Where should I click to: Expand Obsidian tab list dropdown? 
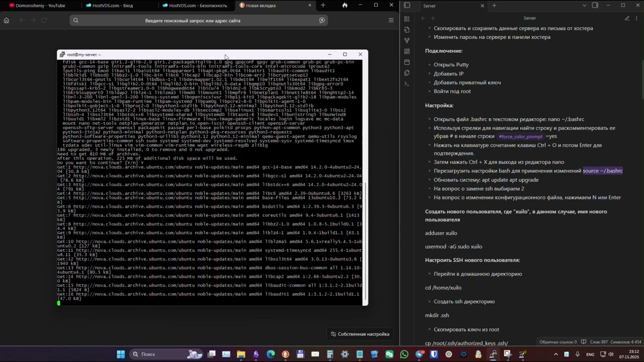pos(584,6)
